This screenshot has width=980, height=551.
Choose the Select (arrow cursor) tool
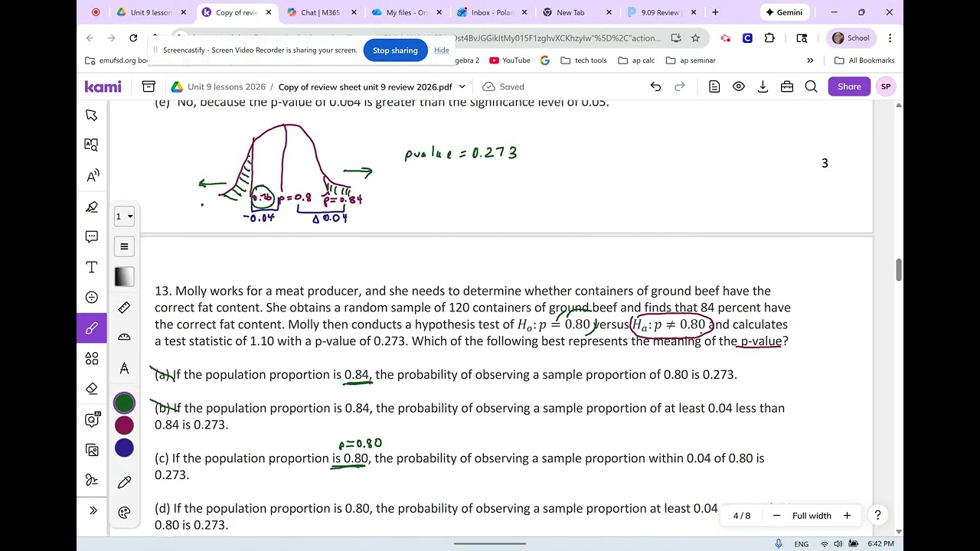point(92,115)
